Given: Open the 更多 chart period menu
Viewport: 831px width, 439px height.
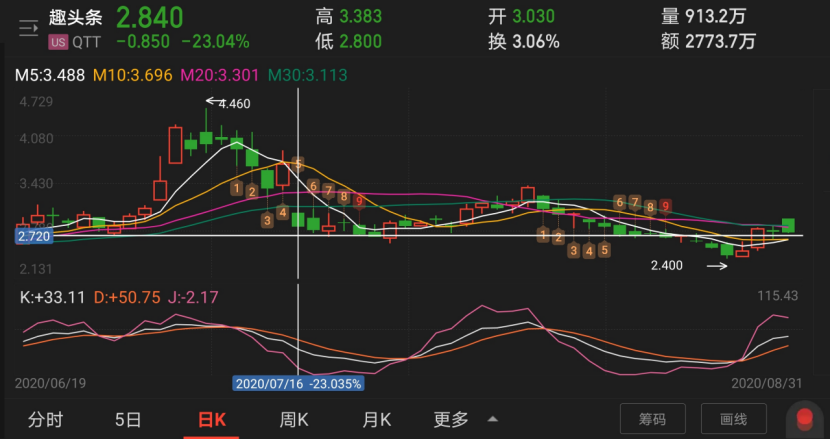Looking at the screenshot, I should (451, 420).
